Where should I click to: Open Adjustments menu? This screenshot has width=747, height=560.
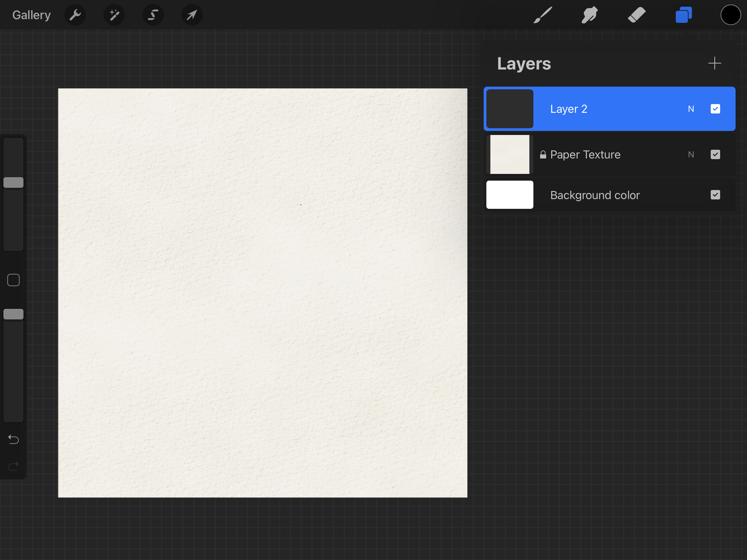[x=114, y=15]
